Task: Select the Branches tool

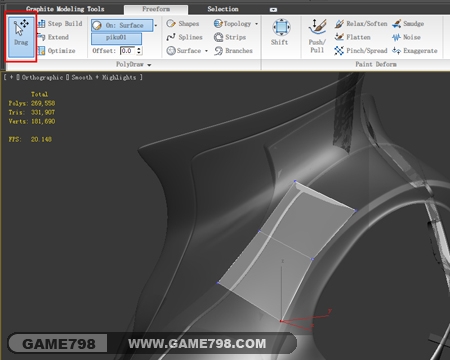Action: pos(233,51)
